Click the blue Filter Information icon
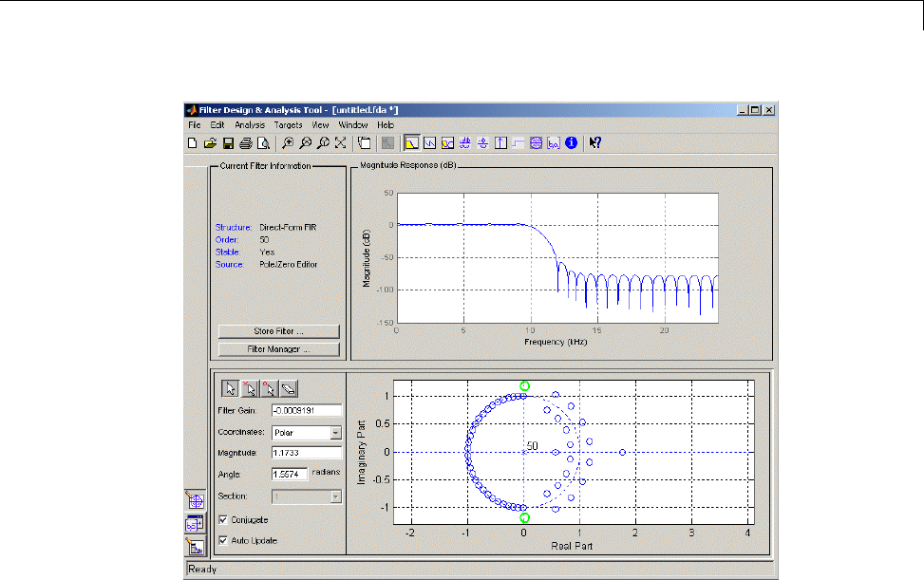This screenshot has width=924, height=580. 572,143
